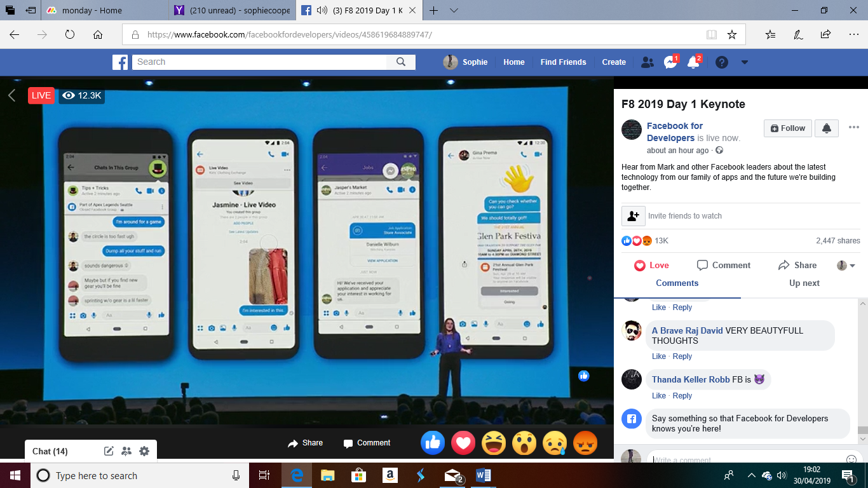Click the Love heart reaction below video
This screenshot has width=868, height=488.
point(463,443)
